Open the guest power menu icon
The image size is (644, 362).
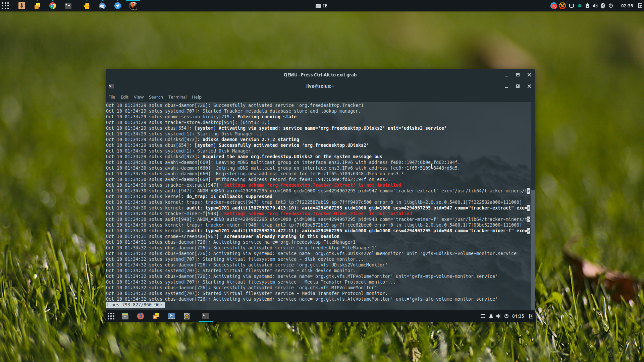coord(506,316)
